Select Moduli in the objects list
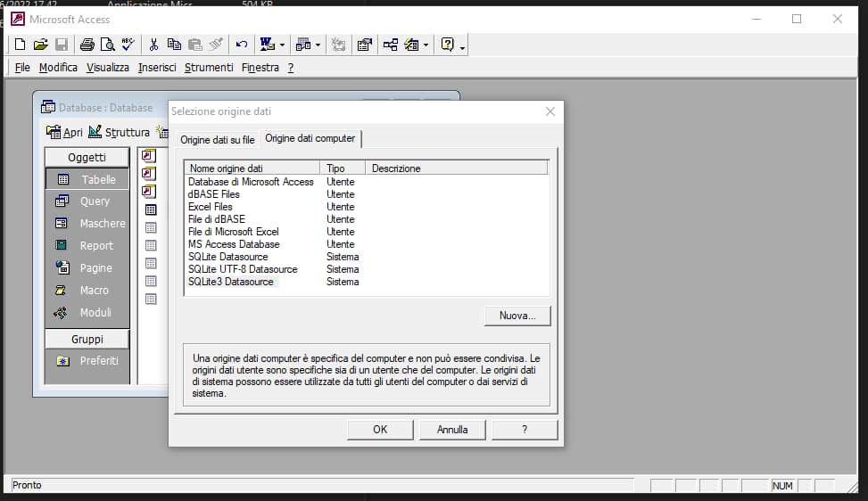 coord(87,312)
